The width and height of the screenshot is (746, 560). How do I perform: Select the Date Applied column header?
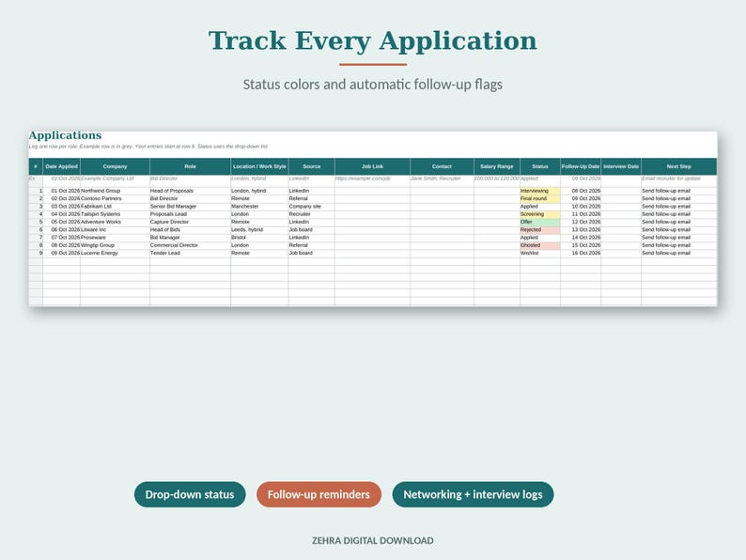61,166
